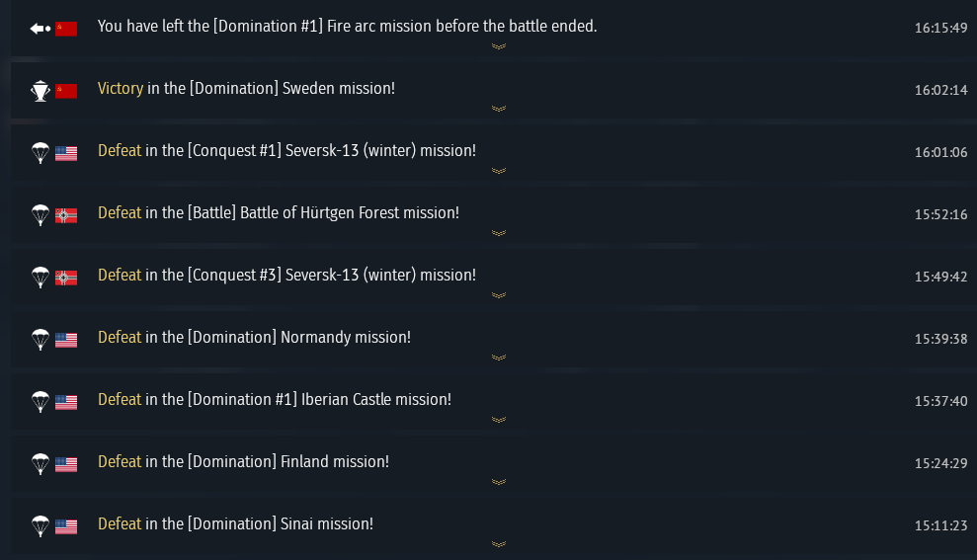Expand details under the Sweden victory entry
Screen dimensions: 977x560
click(x=499, y=109)
